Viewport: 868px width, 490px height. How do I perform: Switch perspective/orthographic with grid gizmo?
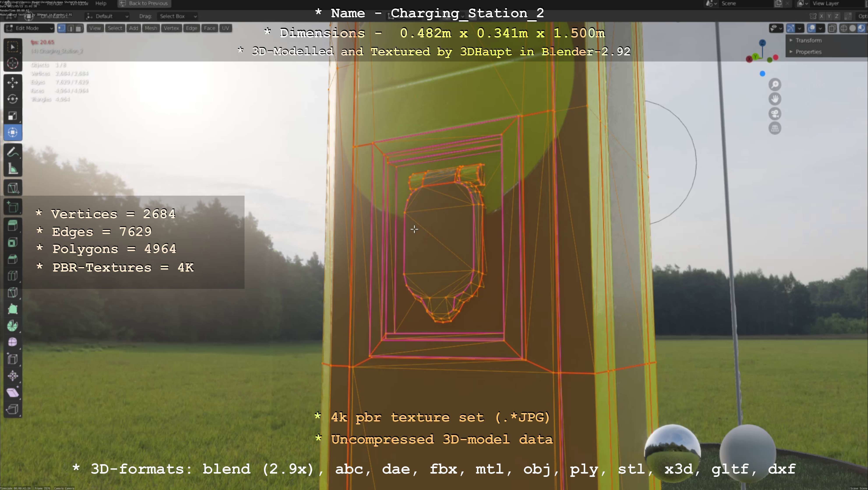click(775, 128)
